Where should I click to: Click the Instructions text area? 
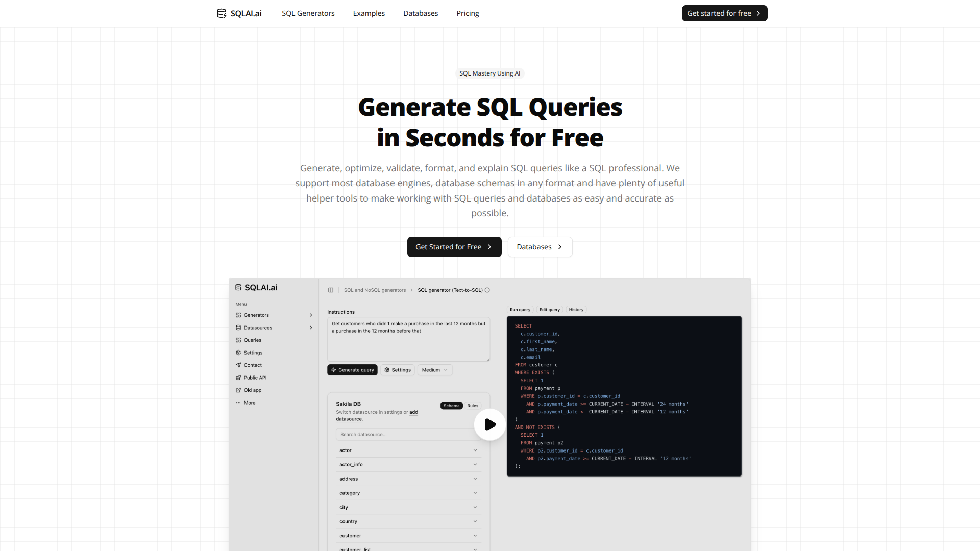408,340
